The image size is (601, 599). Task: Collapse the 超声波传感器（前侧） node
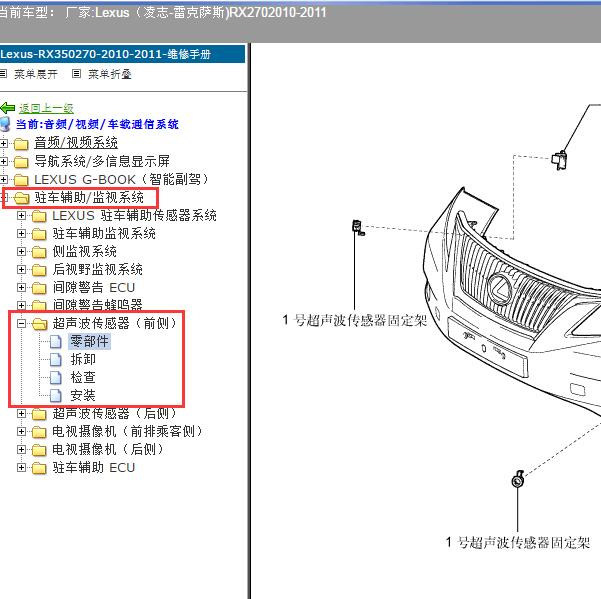[21, 324]
